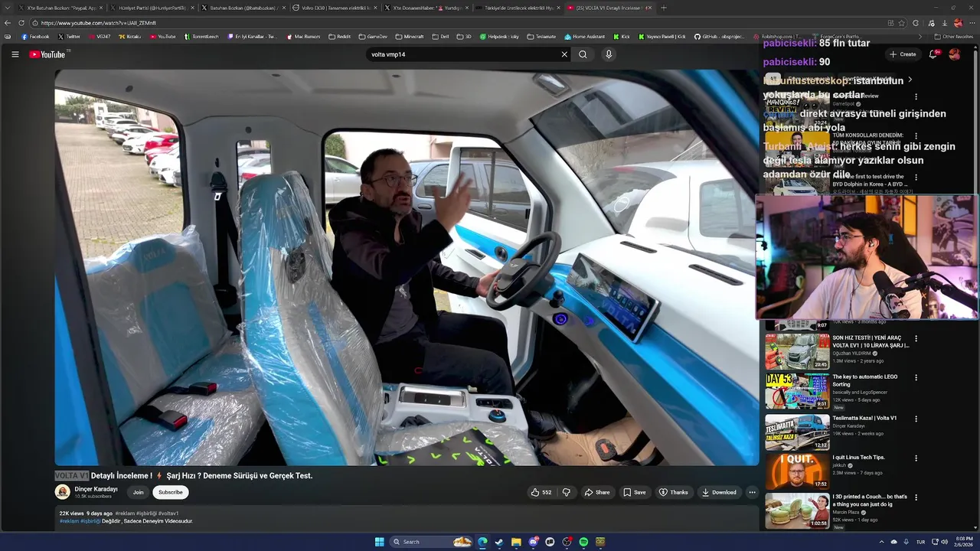Open YouTube notifications bell

933,54
